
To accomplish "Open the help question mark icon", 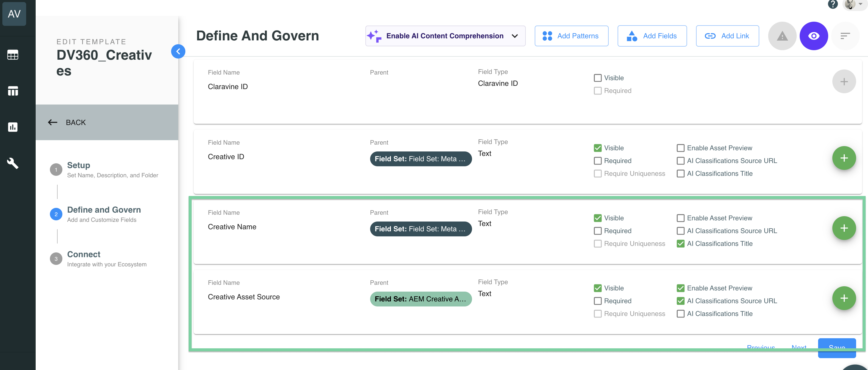I will point(833,4).
